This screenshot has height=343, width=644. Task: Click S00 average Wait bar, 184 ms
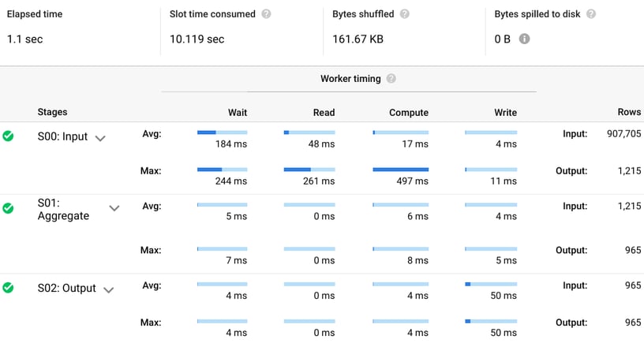[x=223, y=132]
